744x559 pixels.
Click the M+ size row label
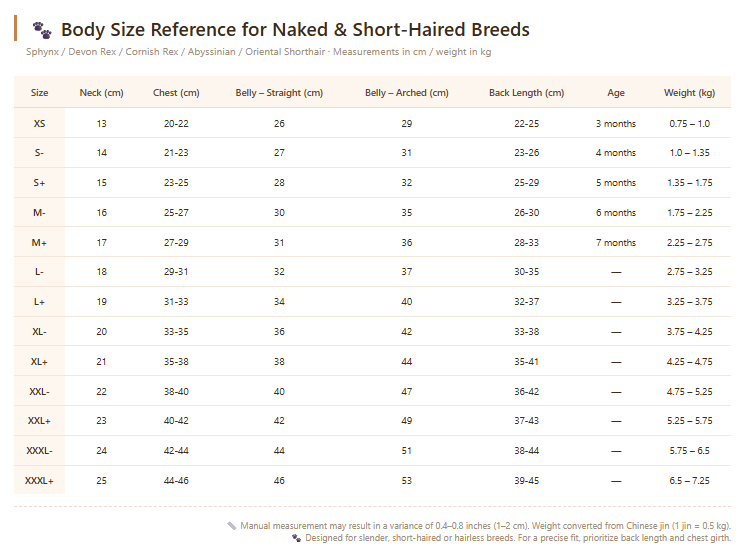[x=39, y=243]
